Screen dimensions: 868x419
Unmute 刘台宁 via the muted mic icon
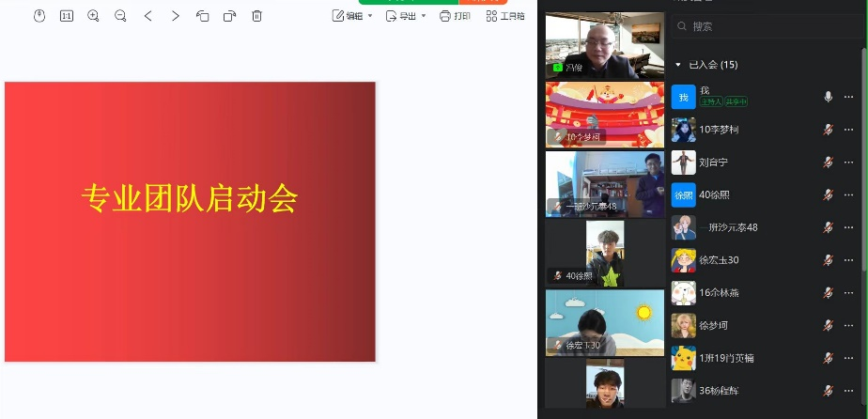[828, 162]
